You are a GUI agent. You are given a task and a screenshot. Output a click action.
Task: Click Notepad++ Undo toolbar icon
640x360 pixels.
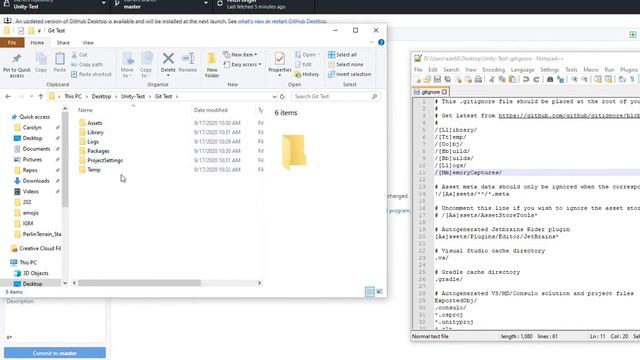tap(526, 80)
